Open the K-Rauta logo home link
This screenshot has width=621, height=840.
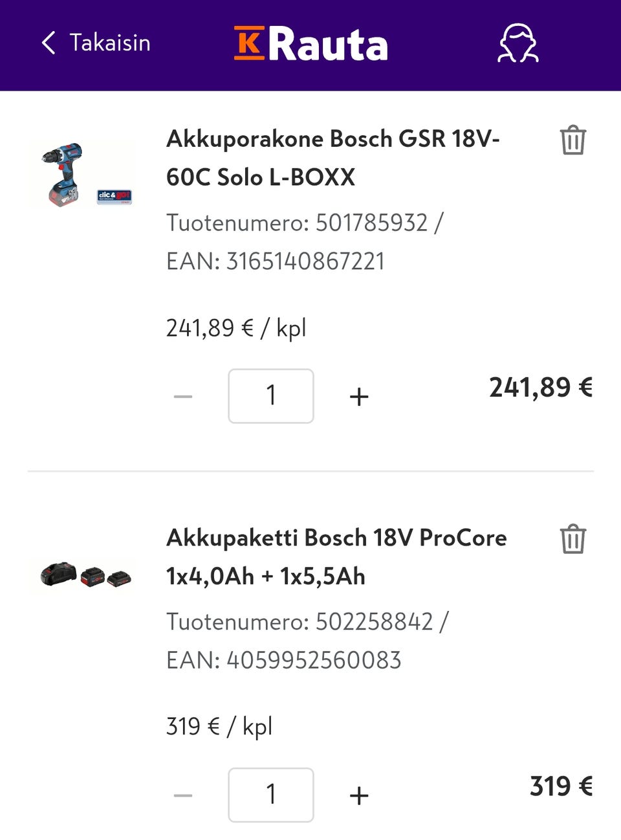(310, 44)
